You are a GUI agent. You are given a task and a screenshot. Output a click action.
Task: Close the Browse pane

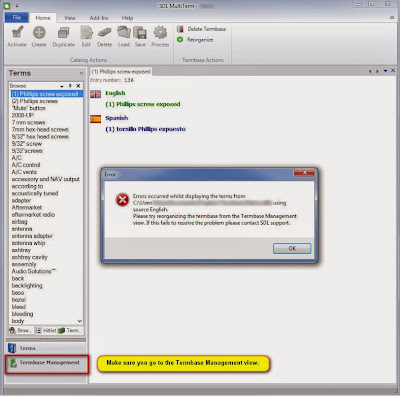click(78, 86)
